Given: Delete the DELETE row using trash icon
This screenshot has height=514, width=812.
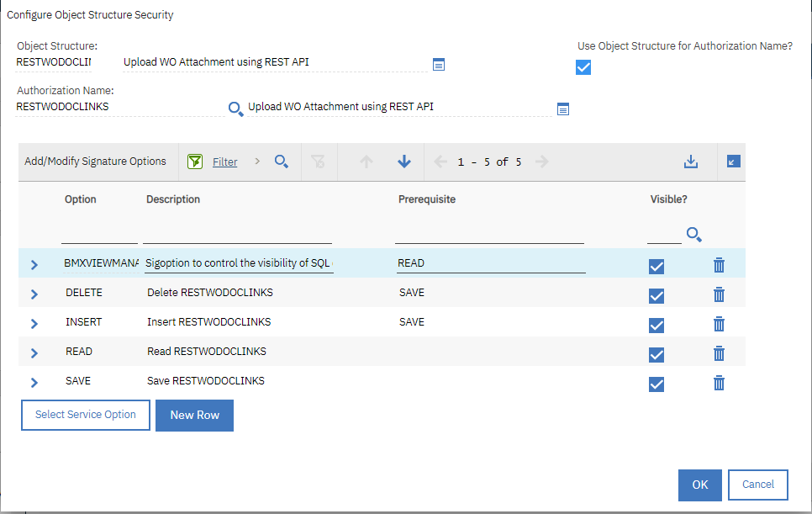Looking at the screenshot, I should (719, 294).
